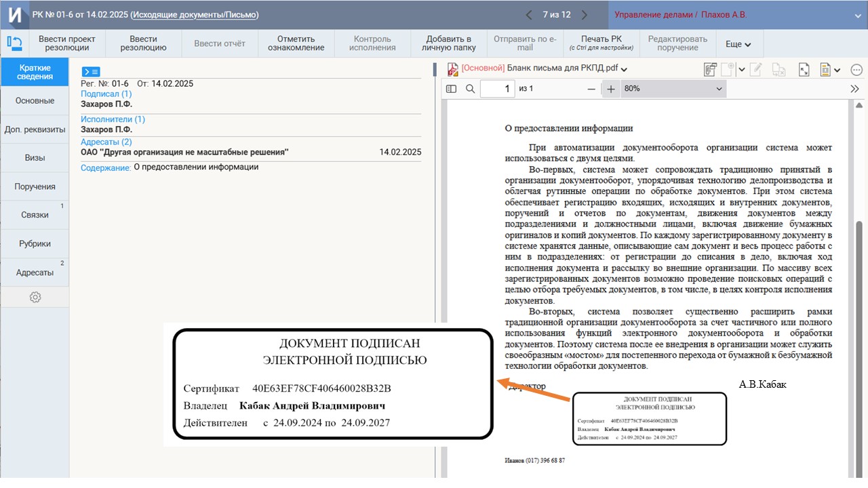
Task: Switch to the Поручения tab
Action: click(x=35, y=186)
